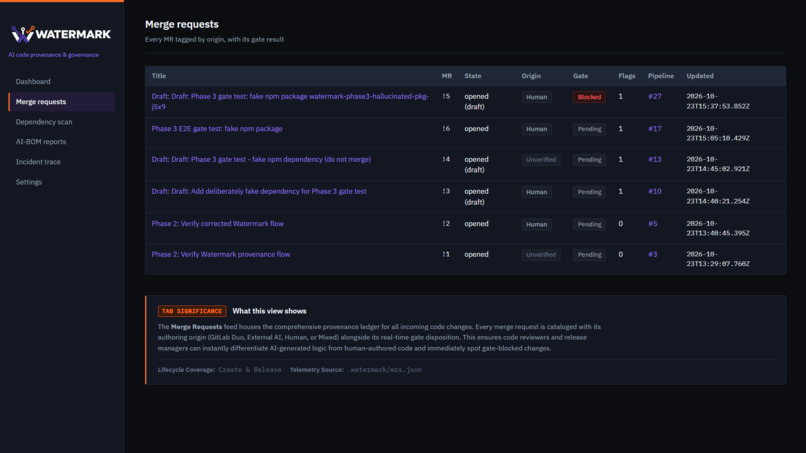Click Unverified origin badge in MR !4 row
The image size is (806, 453).
pos(541,160)
